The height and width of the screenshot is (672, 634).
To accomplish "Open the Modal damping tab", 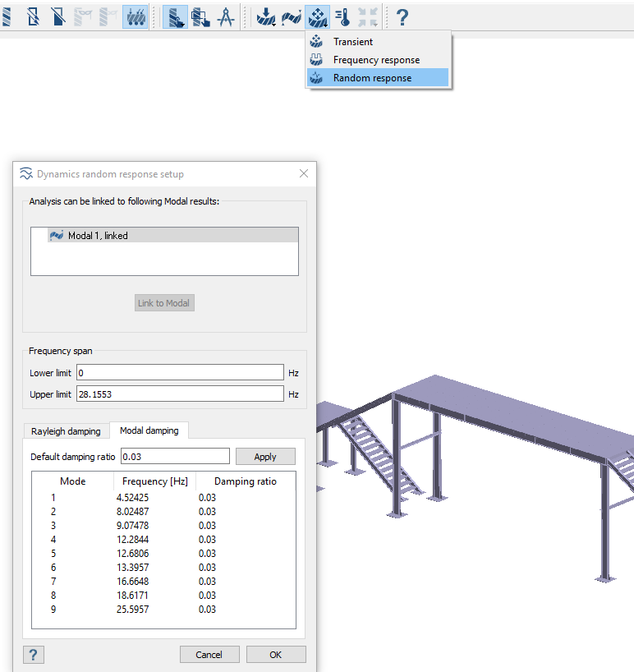I will coord(149,430).
